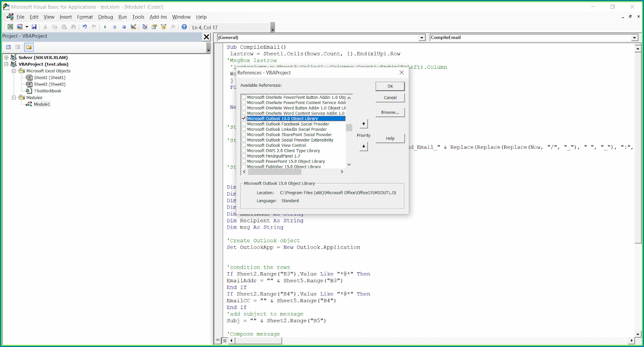Click OK in References dialog
The height and width of the screenshot is (347, 644).
point(390,86)
